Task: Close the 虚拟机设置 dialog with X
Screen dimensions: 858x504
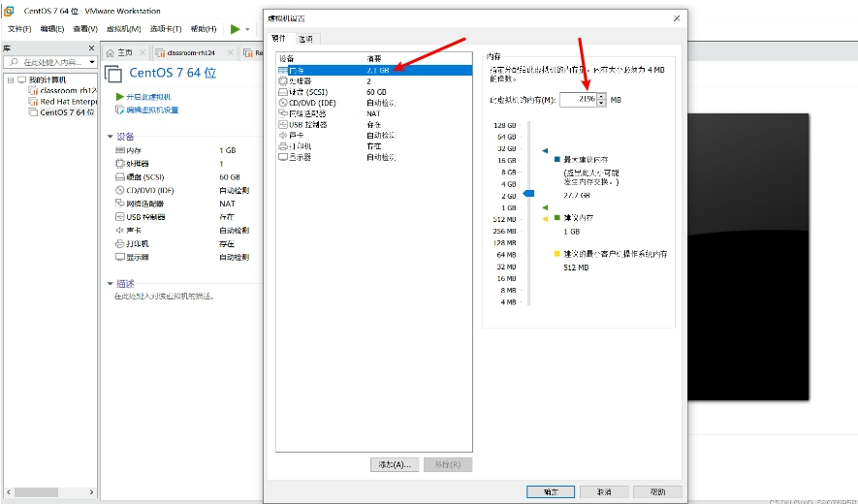Action: point(677,18)
